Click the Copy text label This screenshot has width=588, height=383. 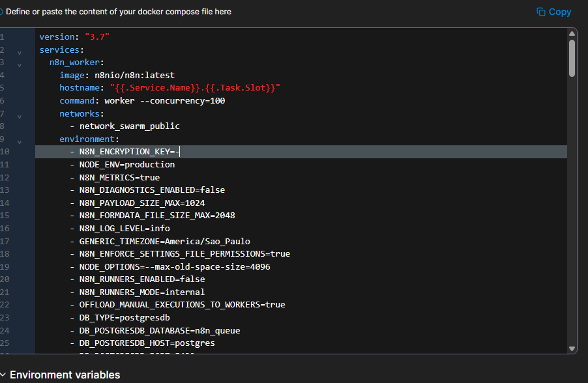click(559, 12)
